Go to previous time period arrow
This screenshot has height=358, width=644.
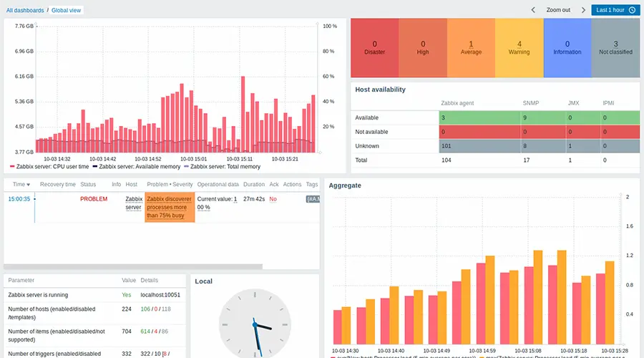(x=533, y=10)
